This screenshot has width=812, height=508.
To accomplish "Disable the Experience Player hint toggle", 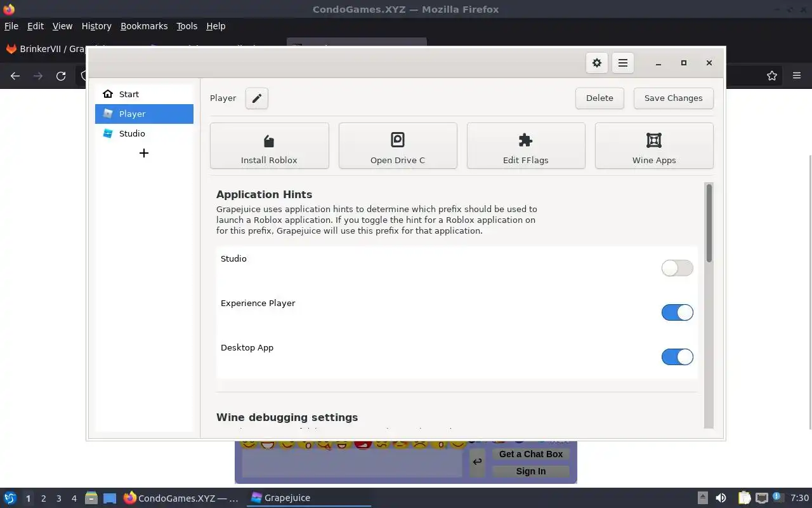I will pos(677,312).
